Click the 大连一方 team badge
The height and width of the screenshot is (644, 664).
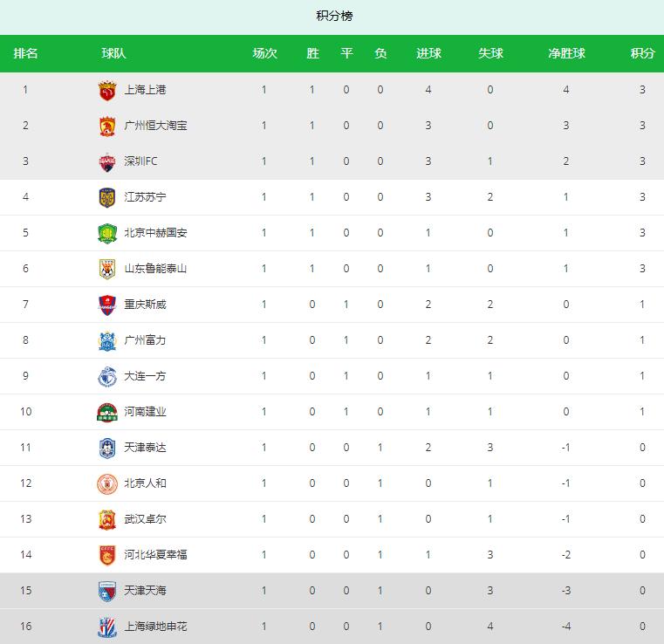click(x=106, y=376)
